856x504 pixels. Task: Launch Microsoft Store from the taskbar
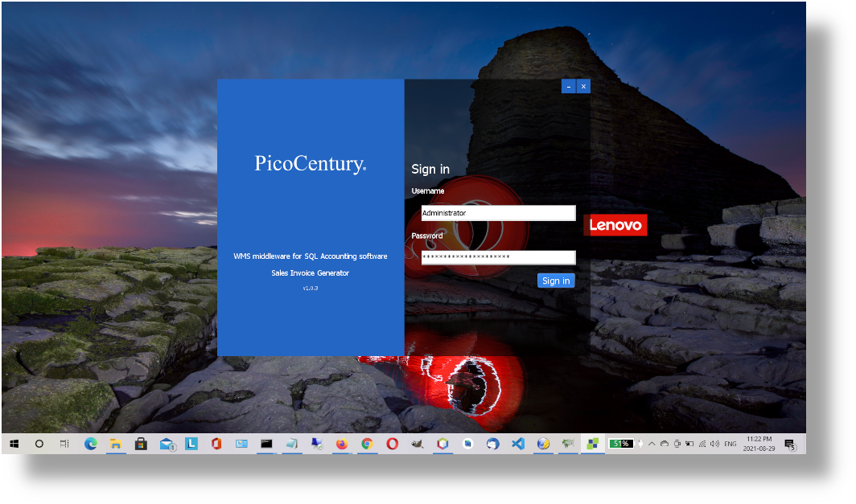point(141,444)
